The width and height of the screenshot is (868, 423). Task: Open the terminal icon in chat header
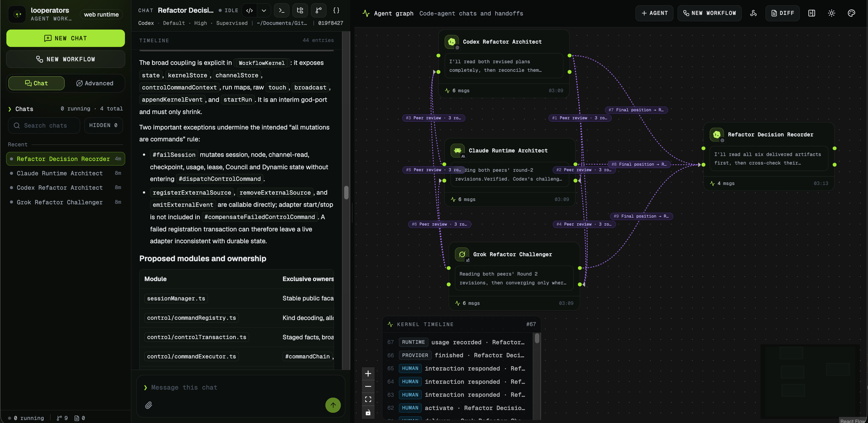[282, 10]
